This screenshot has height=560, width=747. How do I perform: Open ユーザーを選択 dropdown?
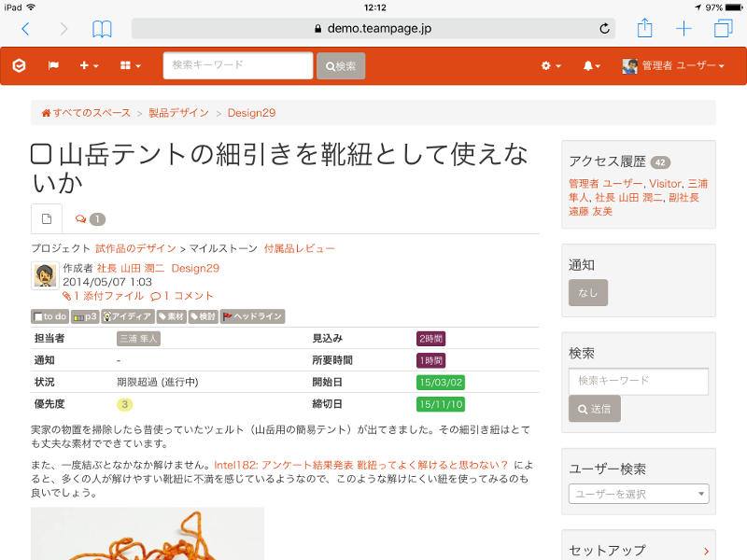point(639,494)
